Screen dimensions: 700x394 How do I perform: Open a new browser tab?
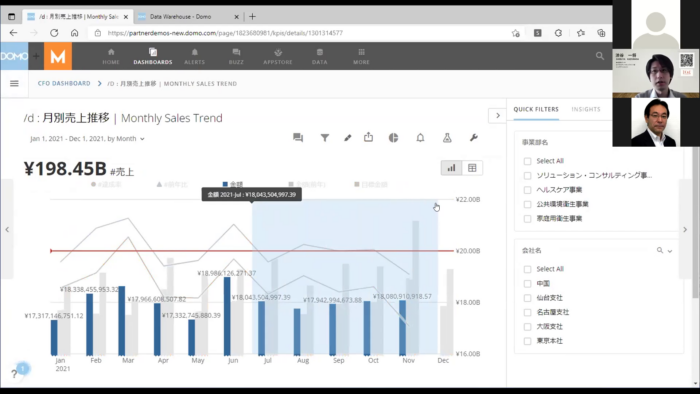(252, 17)
